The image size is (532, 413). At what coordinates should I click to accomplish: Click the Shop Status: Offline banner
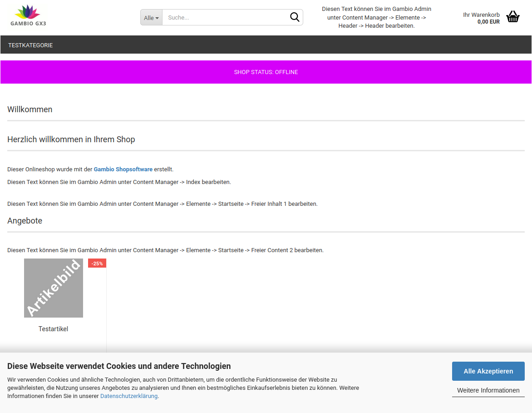tap(266, 72)
